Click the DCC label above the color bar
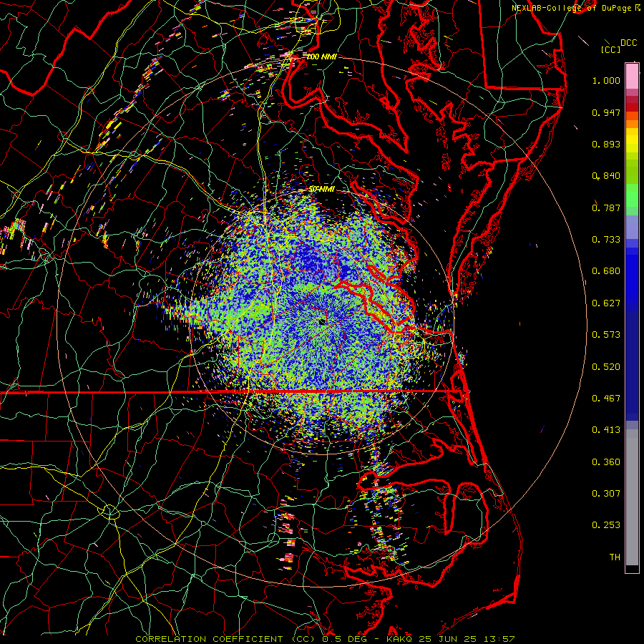 coord(628,43)
